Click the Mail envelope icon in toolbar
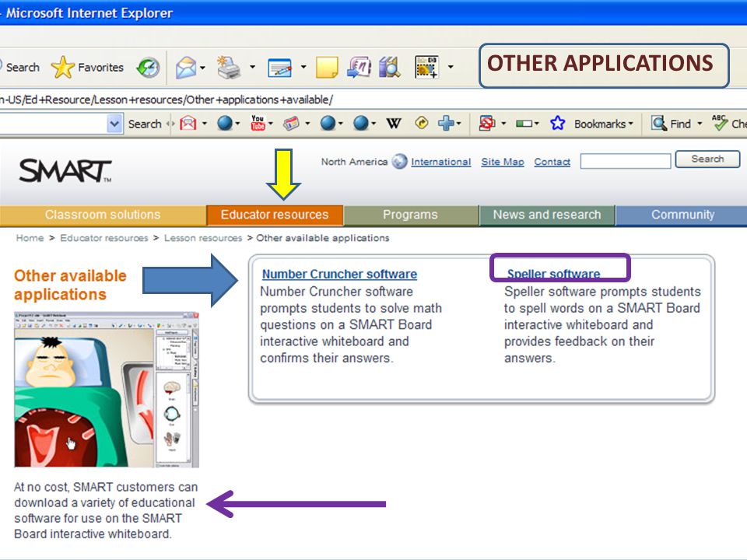 [186, 67]
